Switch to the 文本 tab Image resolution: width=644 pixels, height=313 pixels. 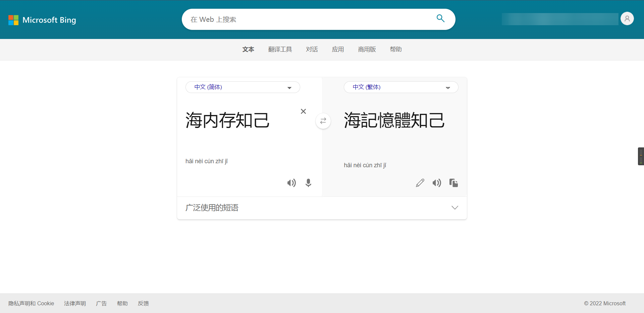coord(248,50)
